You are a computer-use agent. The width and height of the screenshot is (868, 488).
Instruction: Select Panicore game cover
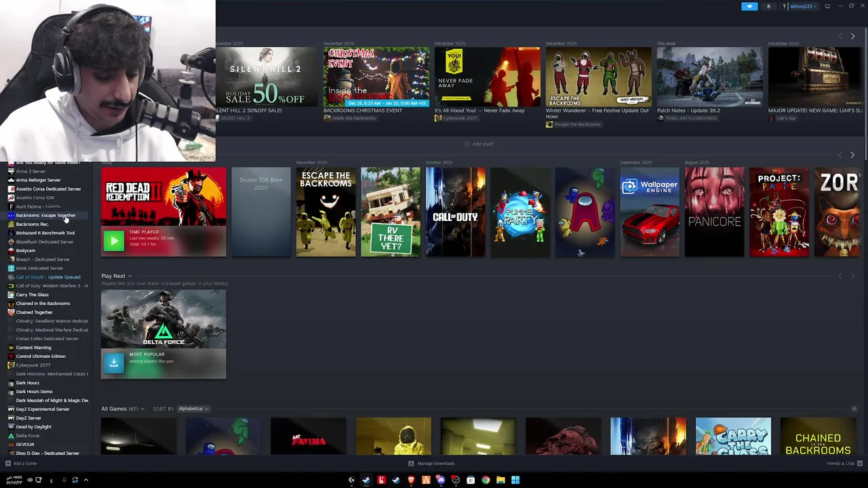(715, 212)
